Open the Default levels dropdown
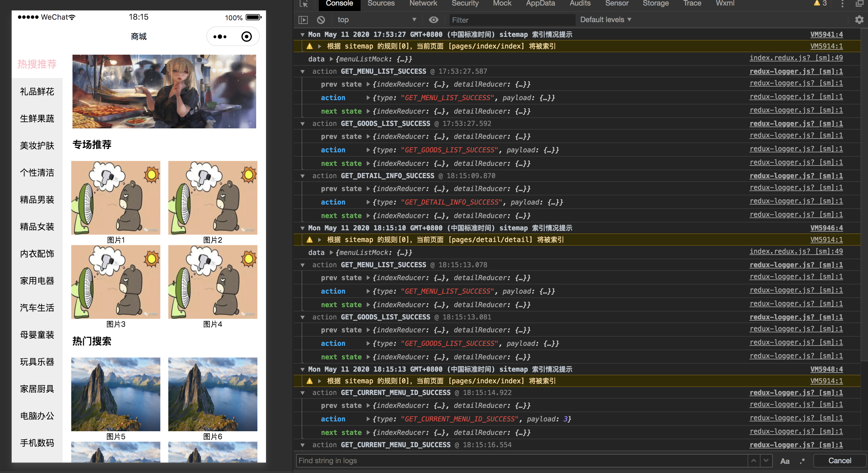The width and height of the screenshot is (868, 473). coord(605,20)
